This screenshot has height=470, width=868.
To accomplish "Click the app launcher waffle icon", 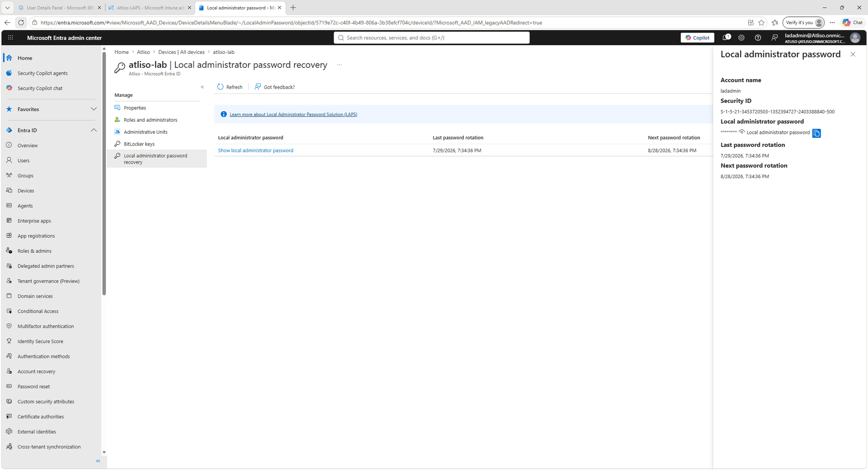I will 10,38.
